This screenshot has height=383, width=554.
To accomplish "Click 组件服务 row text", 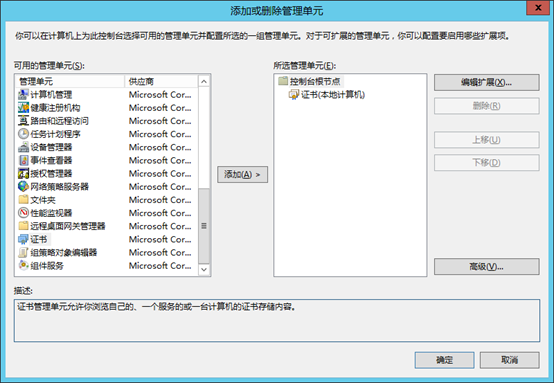I will (47, 265).
